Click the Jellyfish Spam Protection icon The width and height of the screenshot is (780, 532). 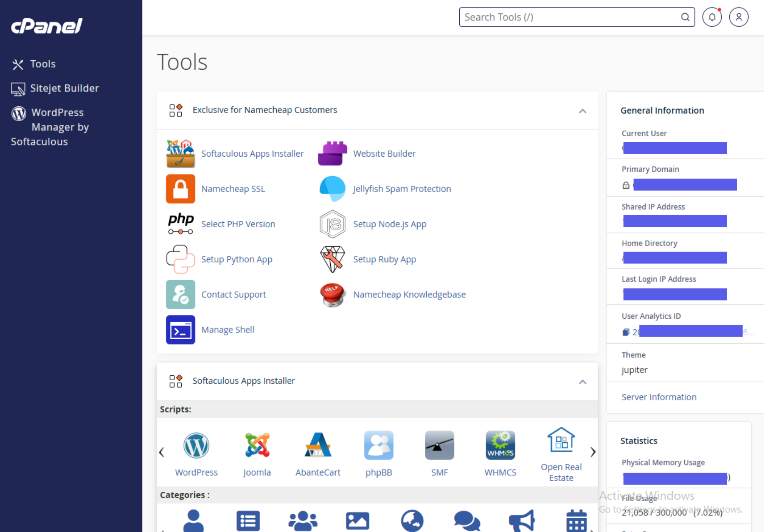(332, 189)
